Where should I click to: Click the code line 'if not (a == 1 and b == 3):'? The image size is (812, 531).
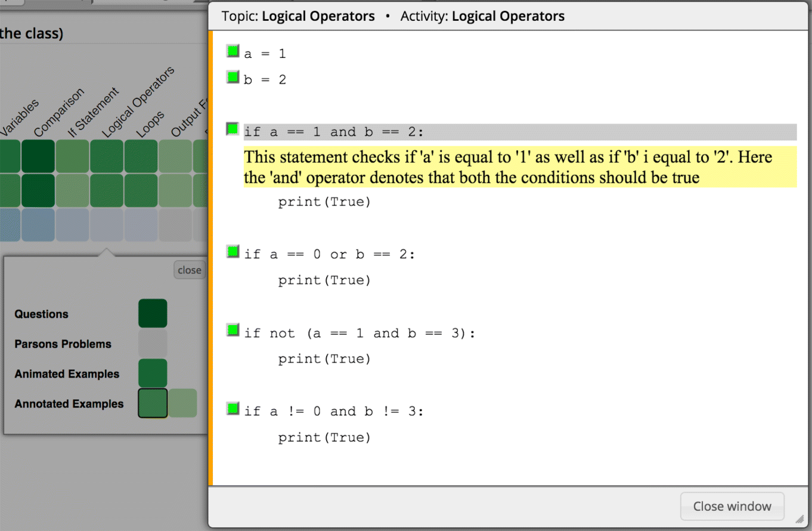click(x=359, y=333)
